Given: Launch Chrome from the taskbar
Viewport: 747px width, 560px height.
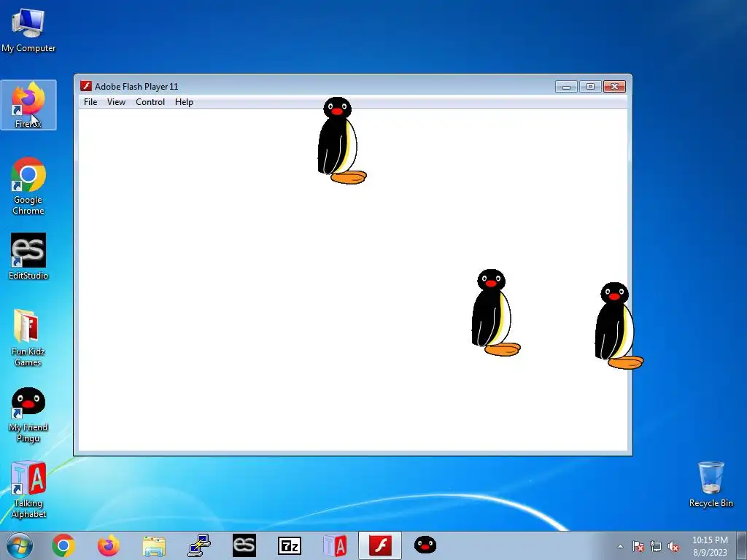Looking at the screenshot, I should pyautogui.click(x=63, y=545).
